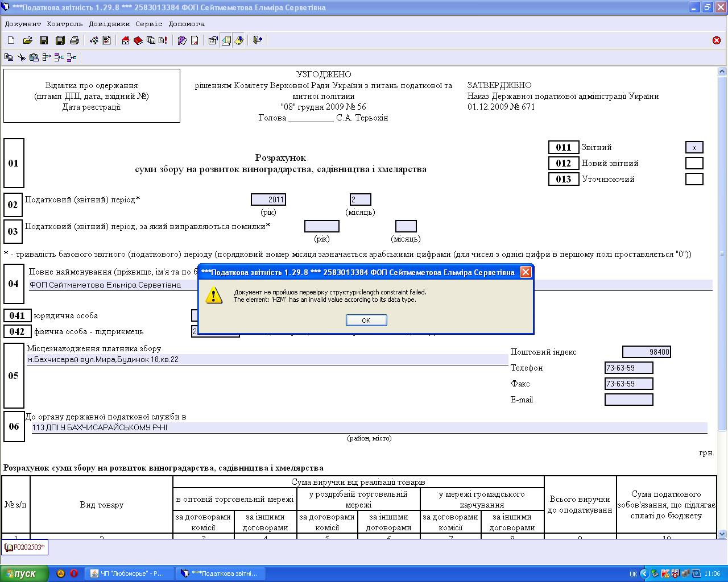This screenshot has width=728, height=582.
Task: Open the Документ menu
Action: coord(23,24)
